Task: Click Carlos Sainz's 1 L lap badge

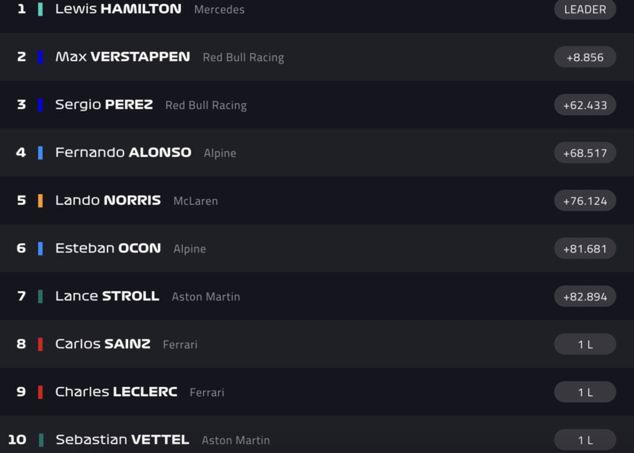Action: [x=585, y=344]
